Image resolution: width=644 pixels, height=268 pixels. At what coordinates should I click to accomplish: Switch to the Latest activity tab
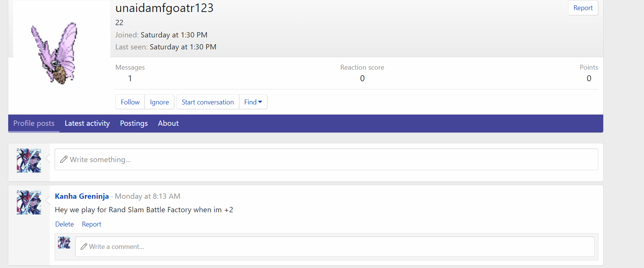click(x=87, y=124)
